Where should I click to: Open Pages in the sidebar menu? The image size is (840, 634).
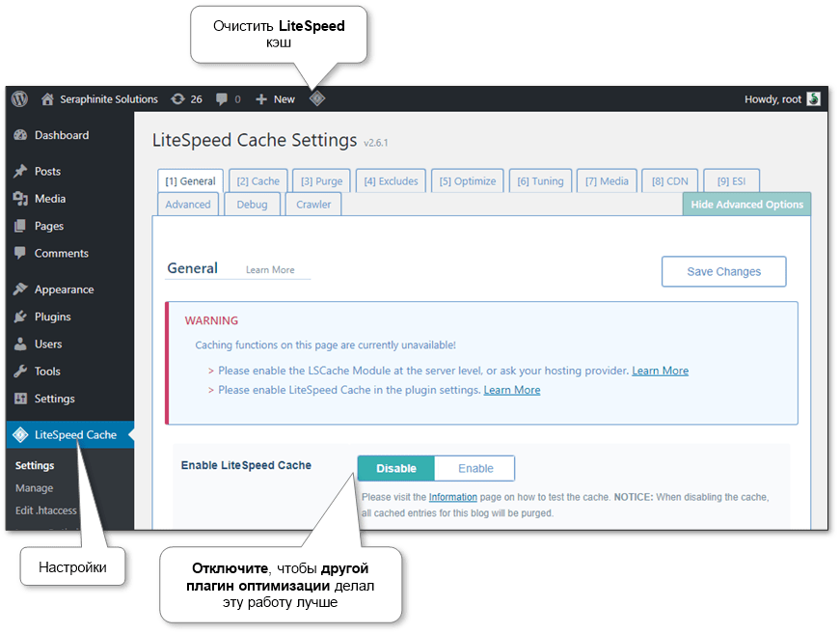(x=49, y=226)
